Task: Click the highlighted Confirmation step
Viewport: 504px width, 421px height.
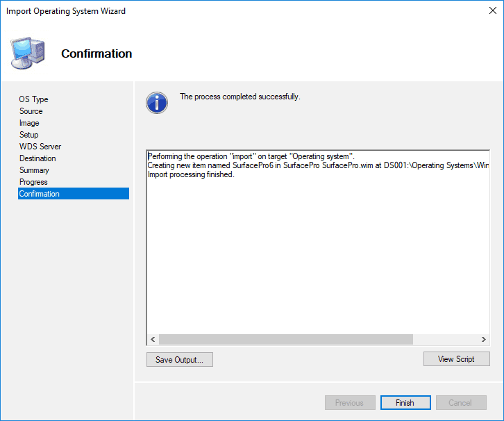Action: tap(40, 194)
